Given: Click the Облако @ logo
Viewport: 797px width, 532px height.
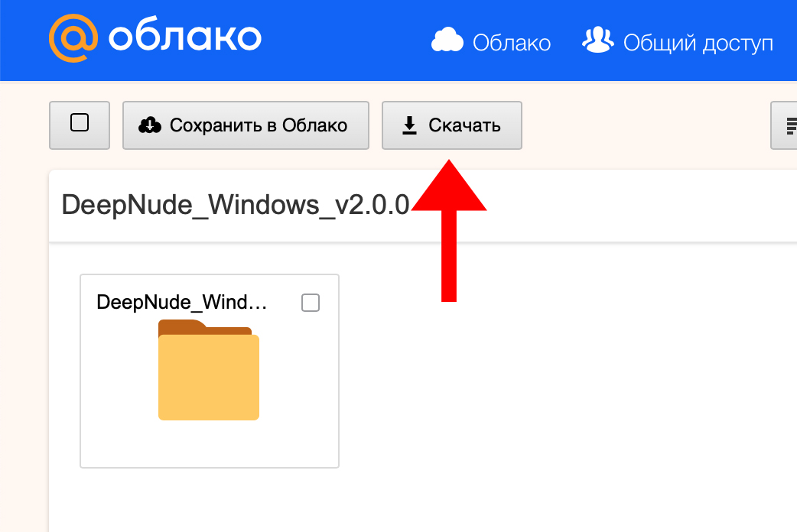Looking at the screenshot, I should [x=155, y=38].
